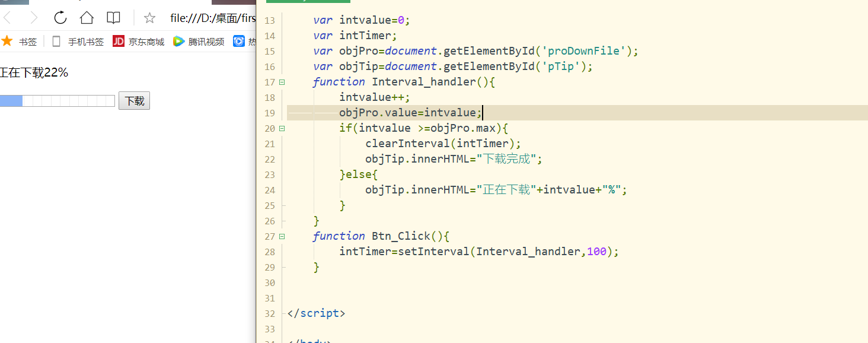868x343 pixels.
Task: Click the closing </script> tag
Action: [316, 313]
